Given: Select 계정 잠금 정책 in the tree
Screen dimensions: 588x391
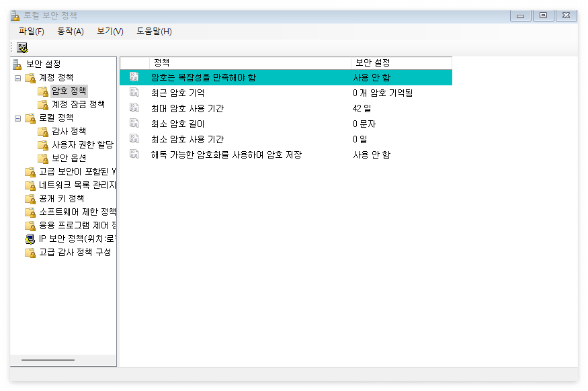Looking at the screenshot, I should [79, 105].
